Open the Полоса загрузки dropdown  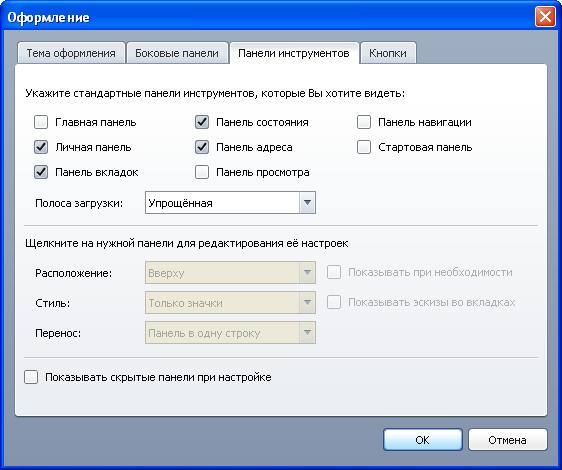coord(230,203)
